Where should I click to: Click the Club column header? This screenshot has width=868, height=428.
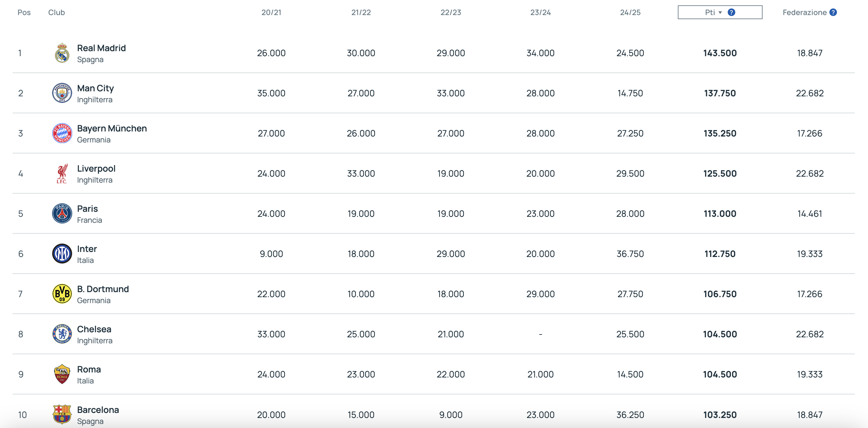tap(56, 13)
